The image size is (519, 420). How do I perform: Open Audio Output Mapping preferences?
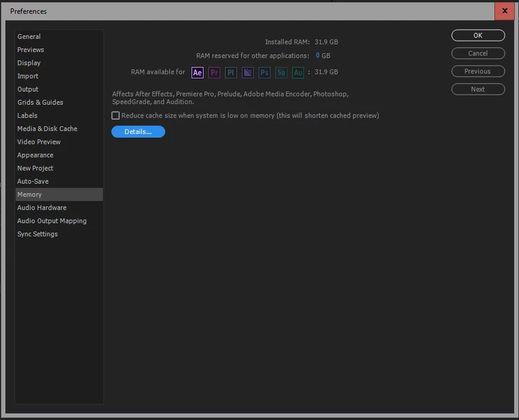coord(59,221)
